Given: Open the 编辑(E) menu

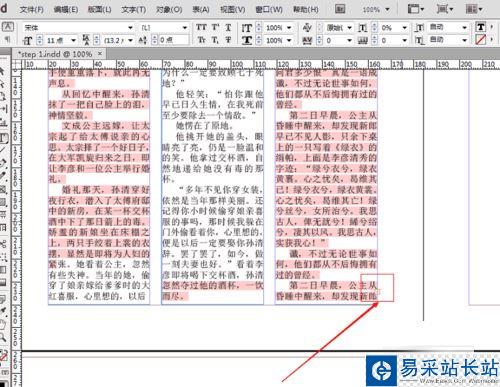Looking at the screenshot, I should pyautogui.click(x=66, y=9).
